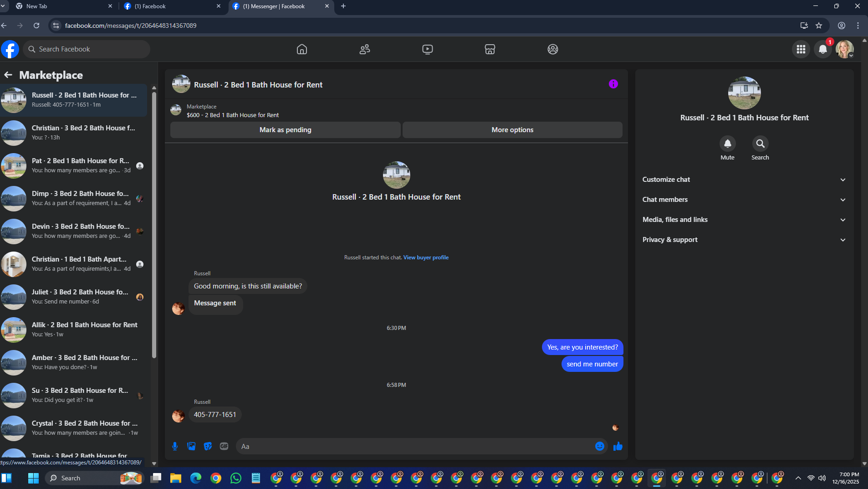
Task: Open Pat's 2 Bed 1 Bath chat
Action: click(x=74, y=165)
